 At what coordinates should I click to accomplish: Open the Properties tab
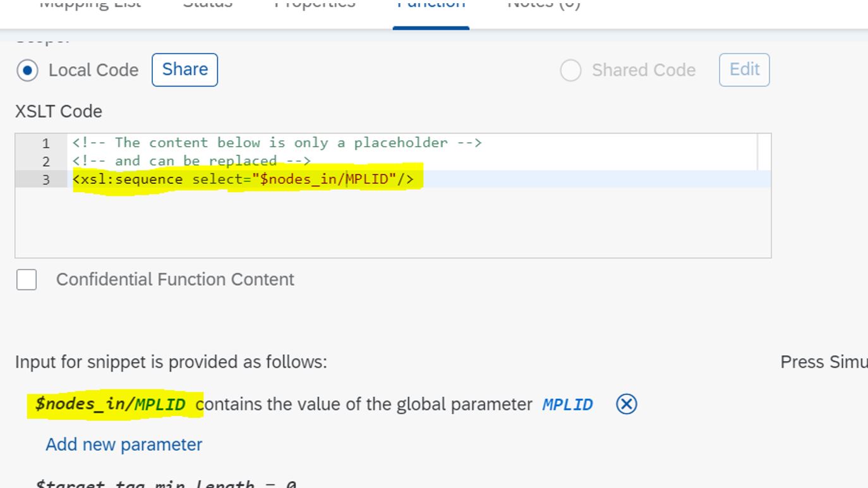click(314, 5)
